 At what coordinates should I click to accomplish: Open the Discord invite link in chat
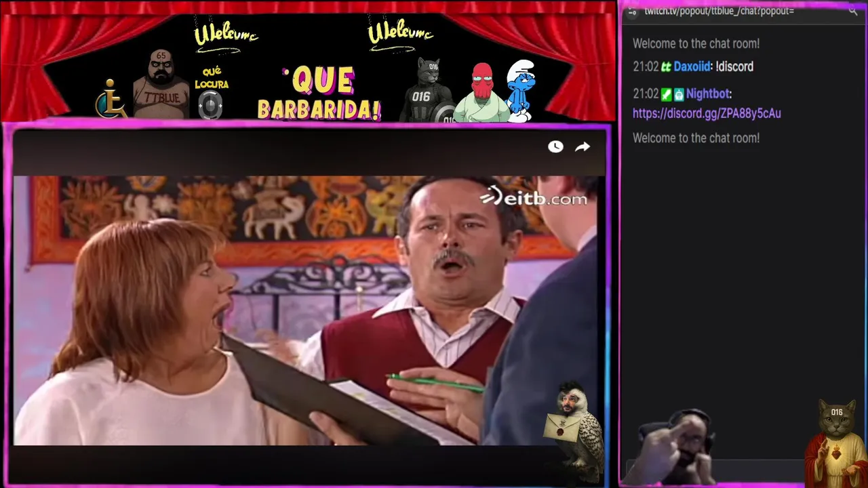pyautogui.click(x=707, y=114)
